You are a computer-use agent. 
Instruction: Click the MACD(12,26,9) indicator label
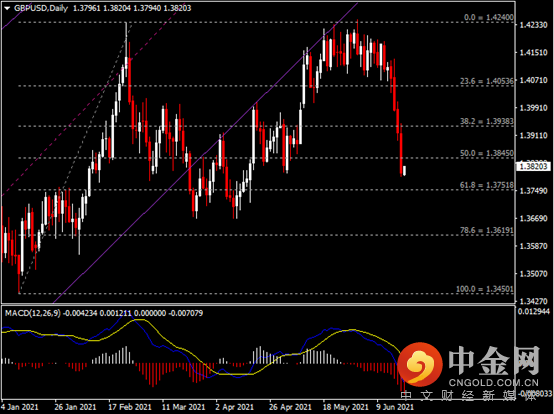33,313
